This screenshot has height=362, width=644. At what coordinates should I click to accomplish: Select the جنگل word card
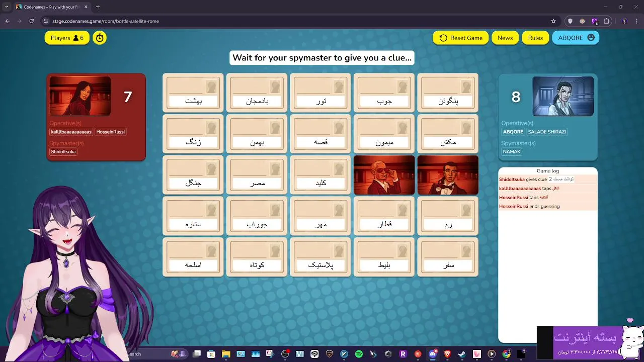pyautogui.click(x=193, y=175)
